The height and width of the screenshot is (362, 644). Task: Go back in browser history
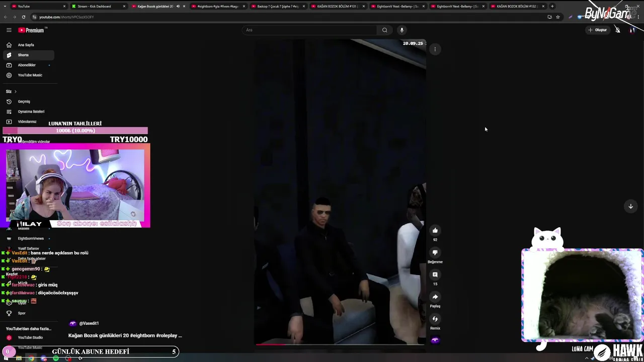click(x=6, y=17)
